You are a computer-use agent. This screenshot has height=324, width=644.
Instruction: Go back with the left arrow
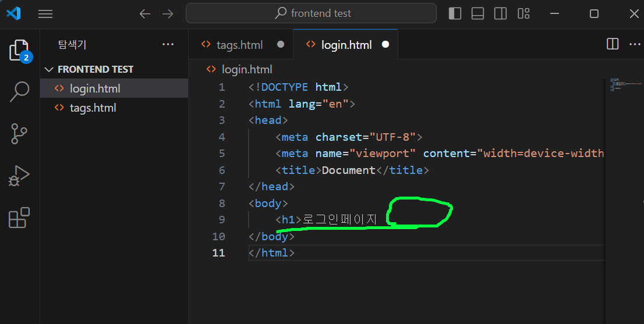(144, 14)
